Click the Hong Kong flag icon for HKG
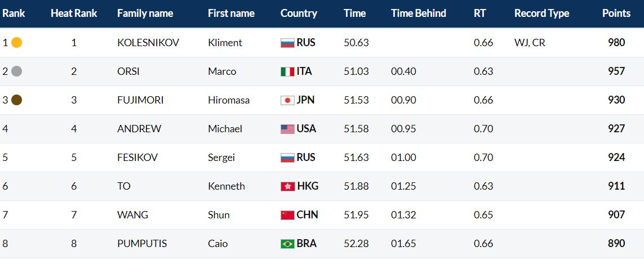The image size is (644, 260). pyautogui.click(x=287, y=186)
